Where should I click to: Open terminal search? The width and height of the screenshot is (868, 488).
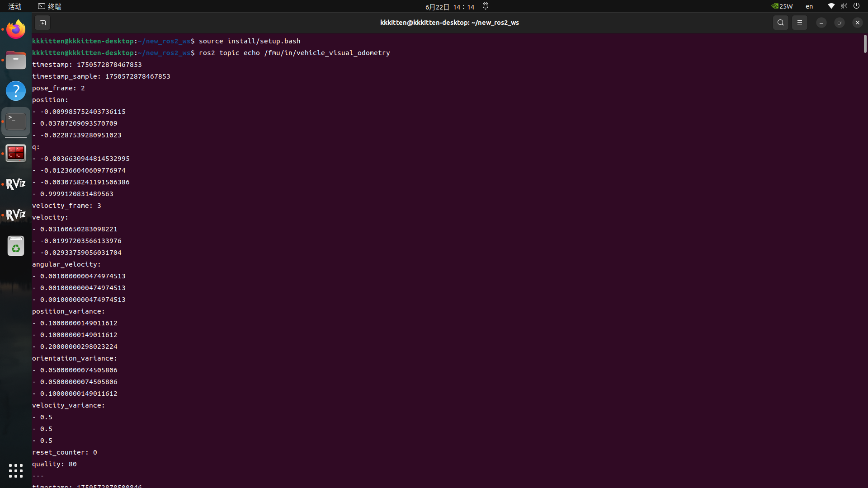(780, 23)
